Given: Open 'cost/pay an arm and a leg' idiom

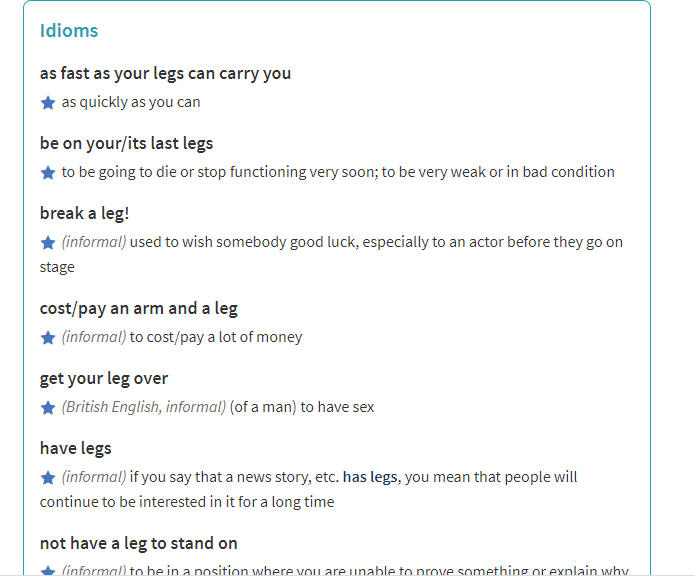Looking at the screenshot, I should point(138,308).
